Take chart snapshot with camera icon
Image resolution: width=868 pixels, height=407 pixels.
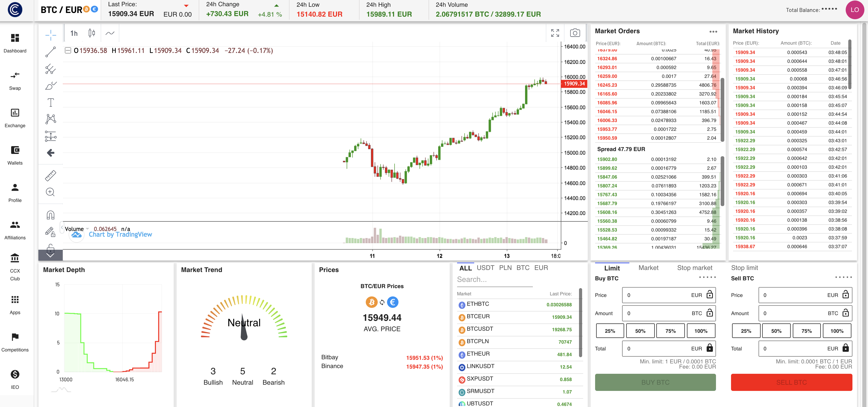(575, 33)
